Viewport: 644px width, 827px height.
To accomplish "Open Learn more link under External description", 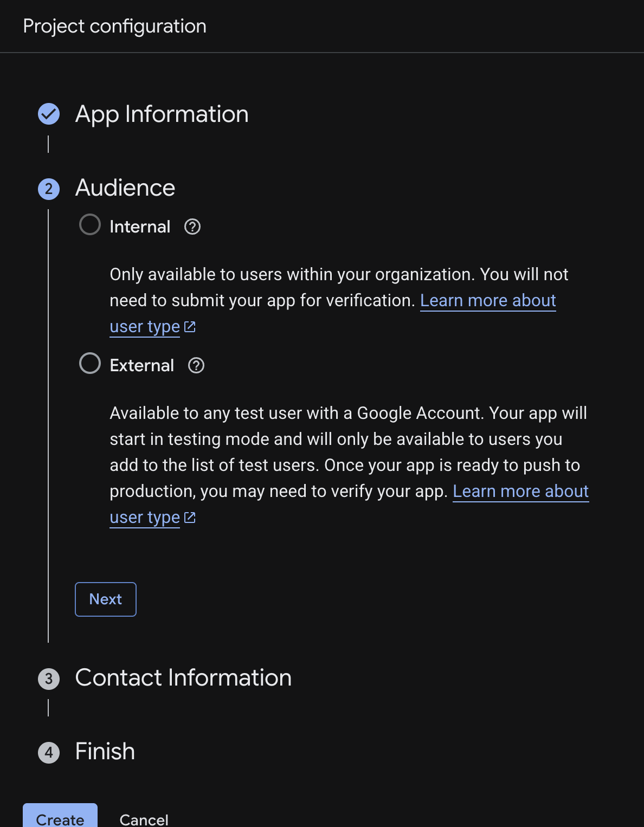I will click(520, 492).
